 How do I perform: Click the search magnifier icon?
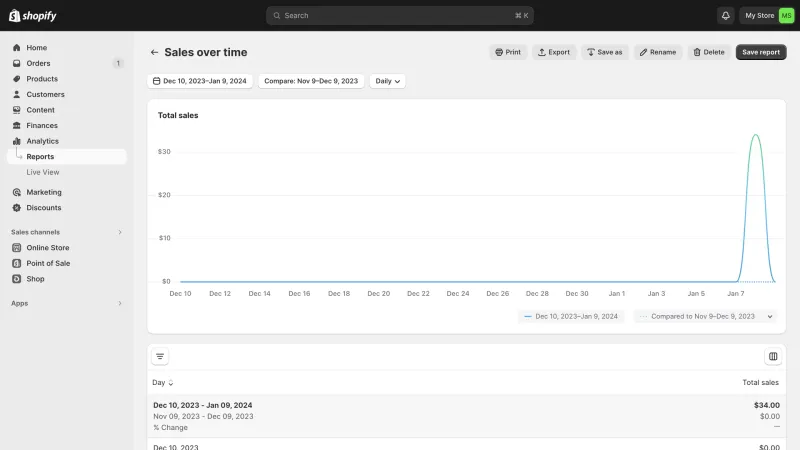tap(277, 15)
